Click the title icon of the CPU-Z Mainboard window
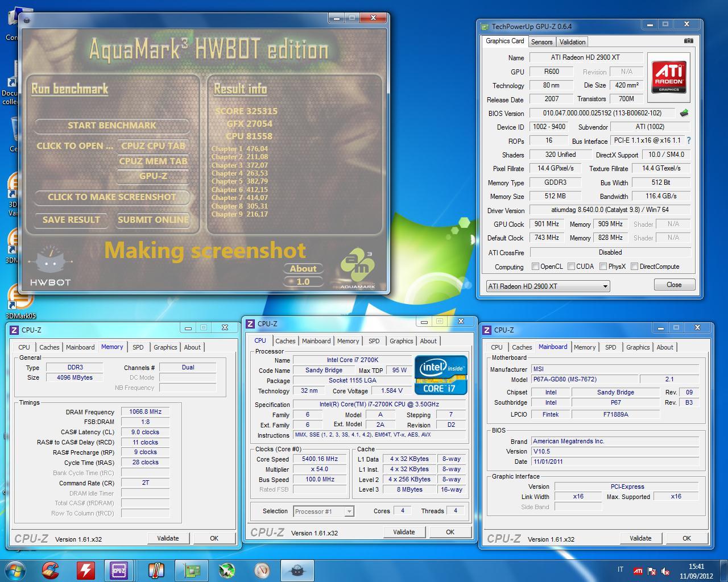Viewport: 728px width, 582px height. point(487,330)
